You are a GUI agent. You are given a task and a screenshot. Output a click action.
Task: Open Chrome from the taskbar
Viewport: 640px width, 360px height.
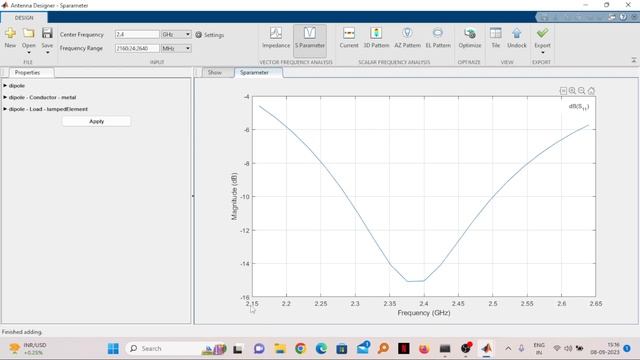click(x=300, y=349)
